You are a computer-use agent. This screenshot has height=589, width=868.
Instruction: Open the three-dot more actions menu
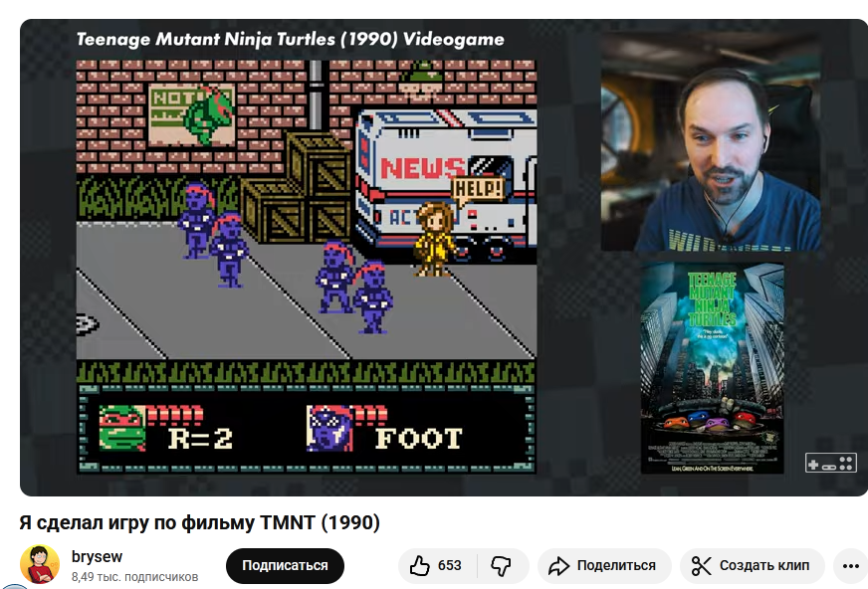[850, 566]
